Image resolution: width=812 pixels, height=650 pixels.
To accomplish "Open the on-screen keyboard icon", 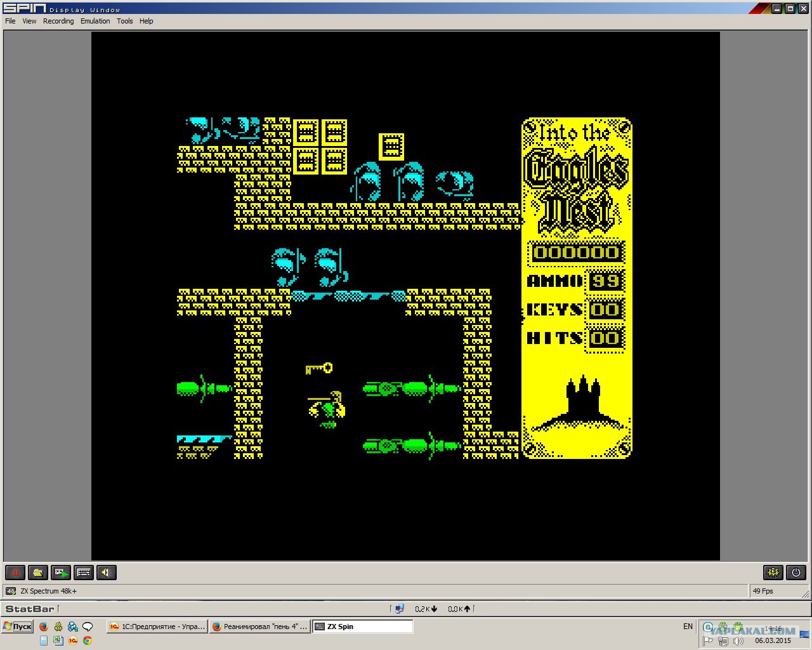I will [84, 573].
